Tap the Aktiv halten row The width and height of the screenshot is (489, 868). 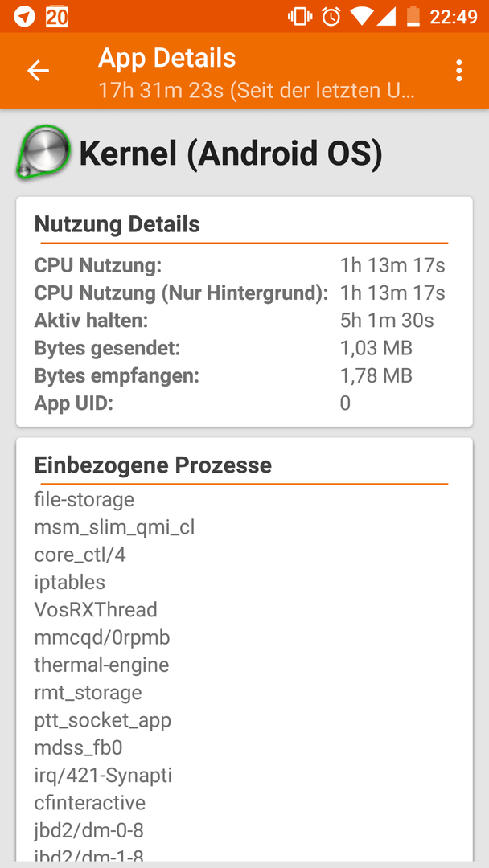240,321
